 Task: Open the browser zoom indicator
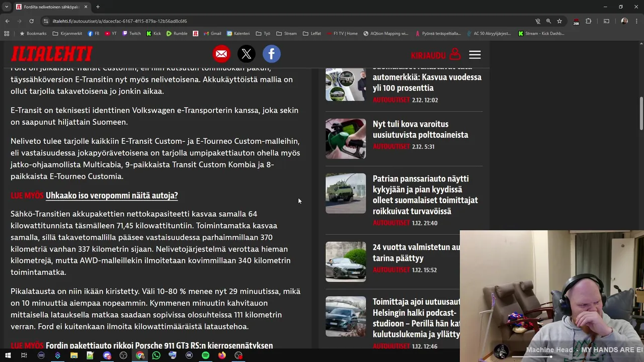tap(548, 21)
